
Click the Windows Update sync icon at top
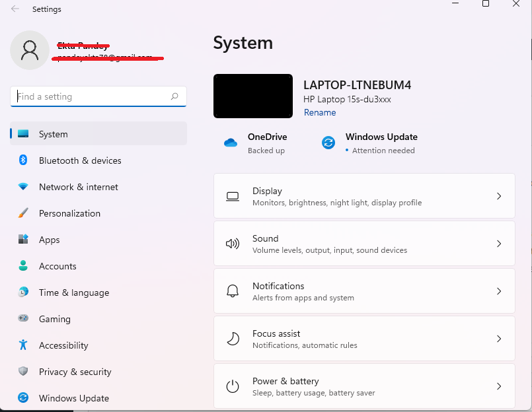pos(328,143)
